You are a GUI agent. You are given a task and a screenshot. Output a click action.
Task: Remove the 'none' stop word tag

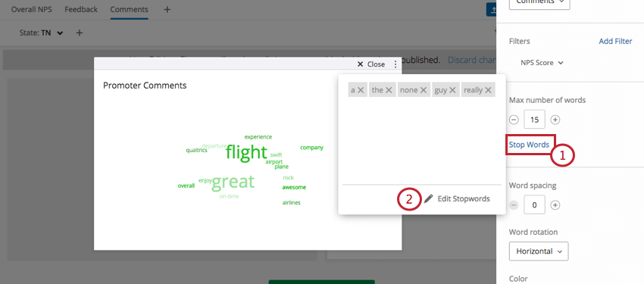(423, 90)
